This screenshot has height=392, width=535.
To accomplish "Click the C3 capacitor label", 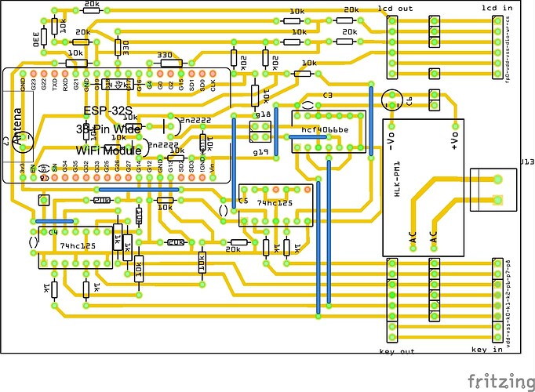I will click(x=327, y=96).
